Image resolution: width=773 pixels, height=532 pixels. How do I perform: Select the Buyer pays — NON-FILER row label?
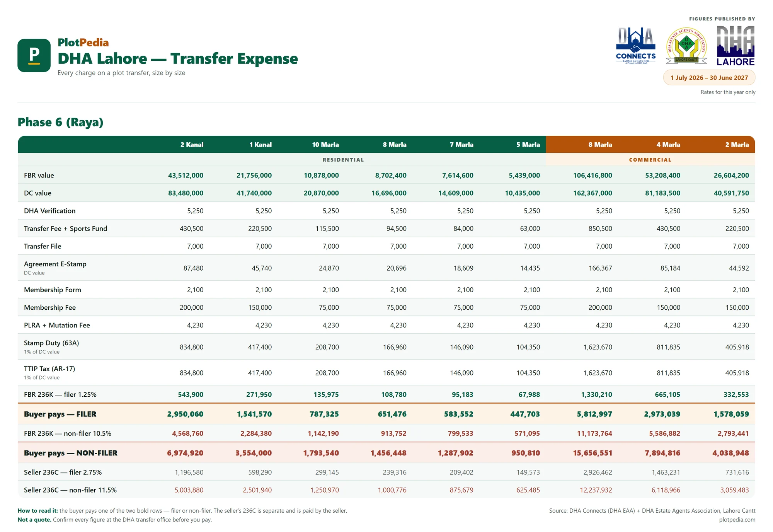(x=71, y=453)
